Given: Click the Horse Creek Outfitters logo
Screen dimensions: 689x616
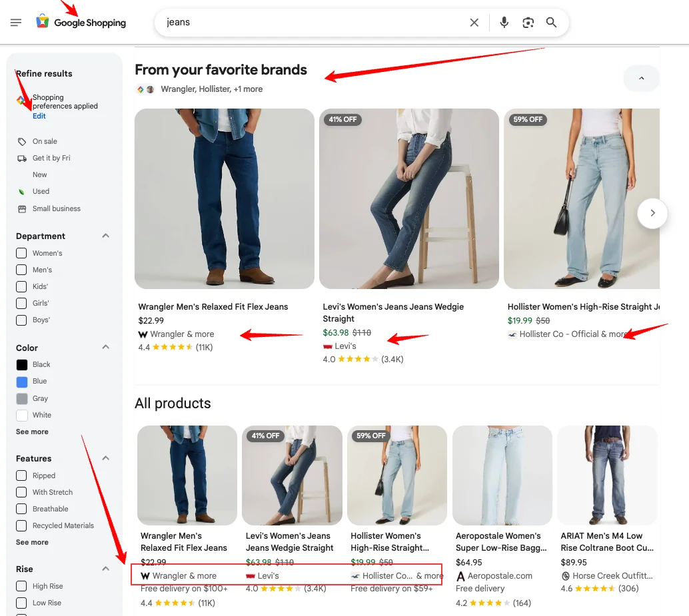Looking at the screenshot, I should [566, 576].
